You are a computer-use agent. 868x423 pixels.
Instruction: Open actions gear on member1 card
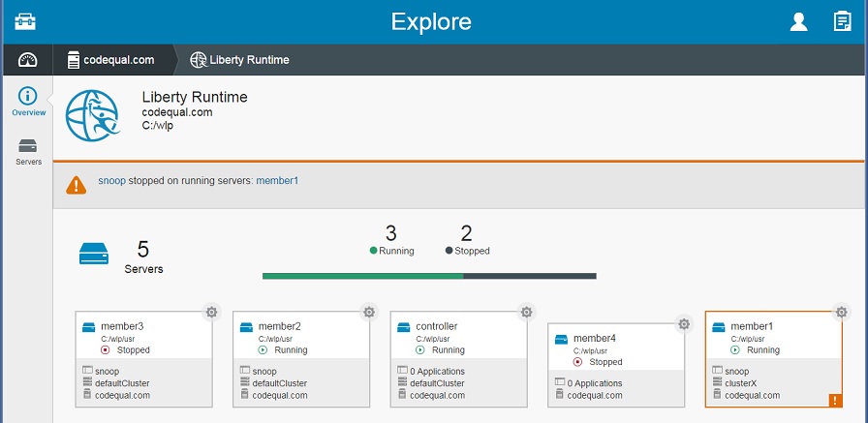coord(842,313)
